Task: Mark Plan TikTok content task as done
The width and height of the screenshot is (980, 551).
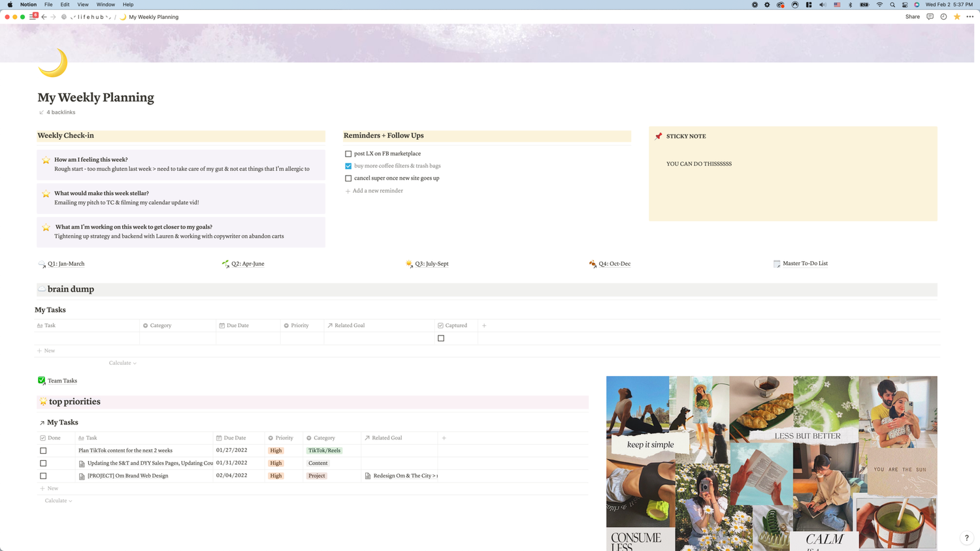Action: [43, 450]
